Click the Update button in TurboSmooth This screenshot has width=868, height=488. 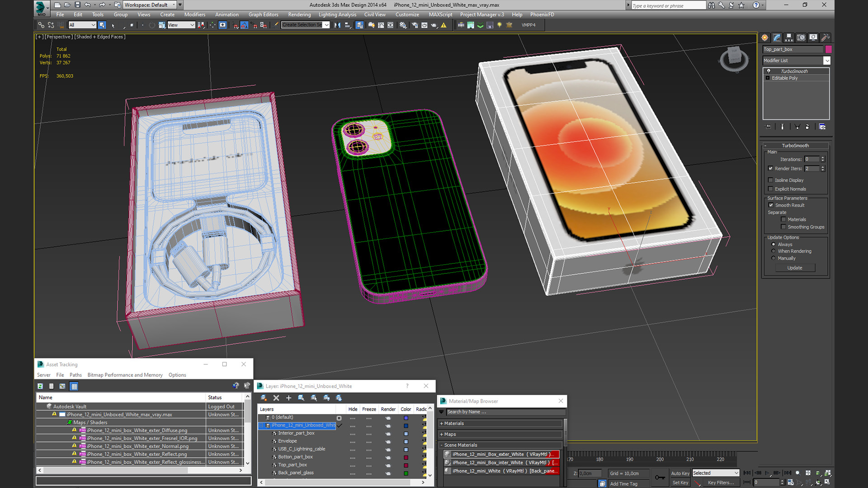tap(795, 268)
